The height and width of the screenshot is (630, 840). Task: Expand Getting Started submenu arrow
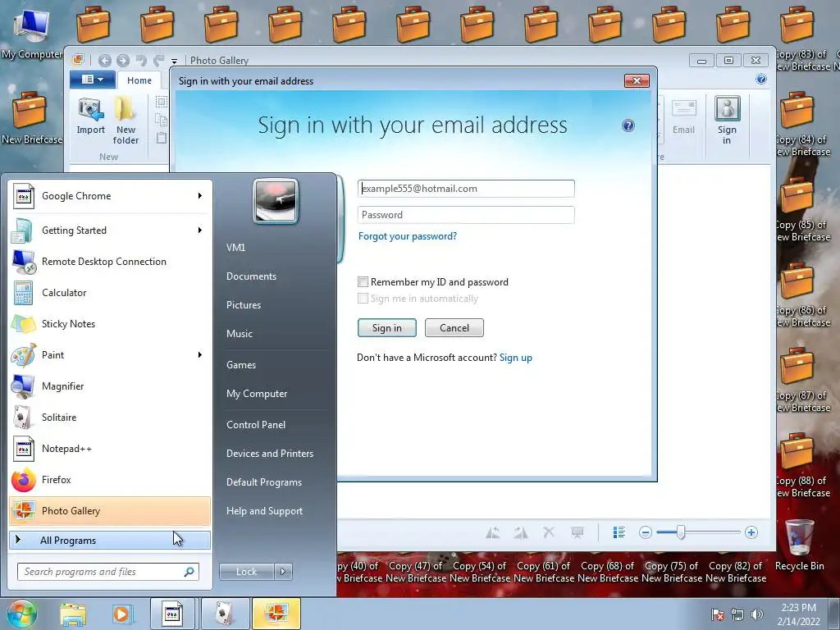200,231
